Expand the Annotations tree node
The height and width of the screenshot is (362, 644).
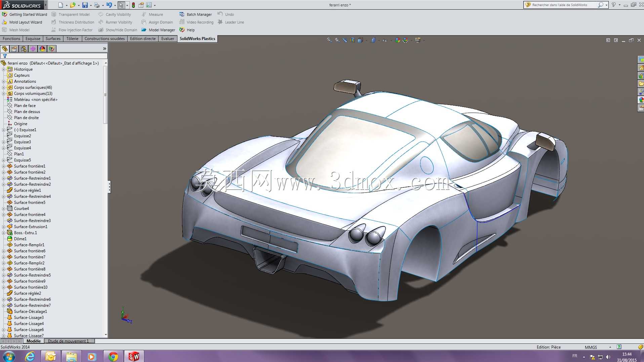(x=4, y=81)
